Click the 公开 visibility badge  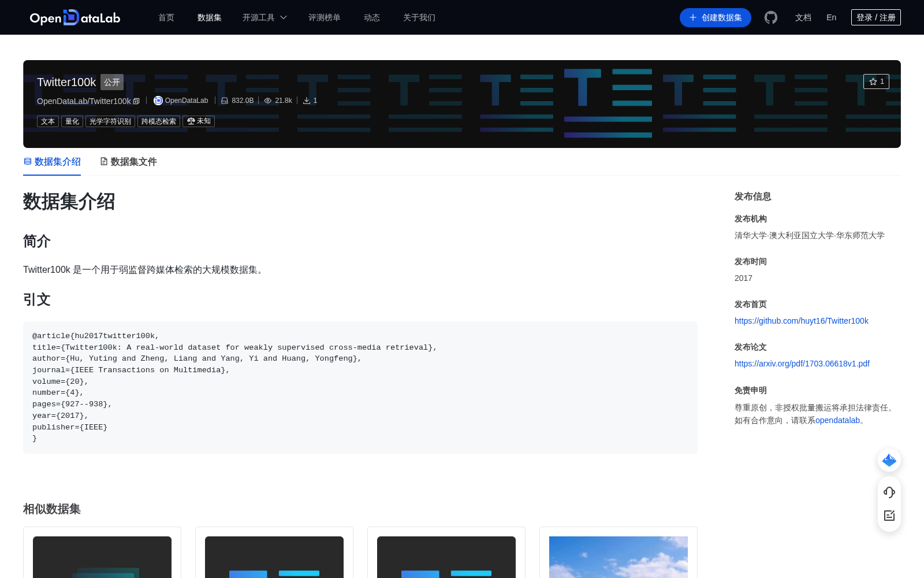tap(112, 82)
